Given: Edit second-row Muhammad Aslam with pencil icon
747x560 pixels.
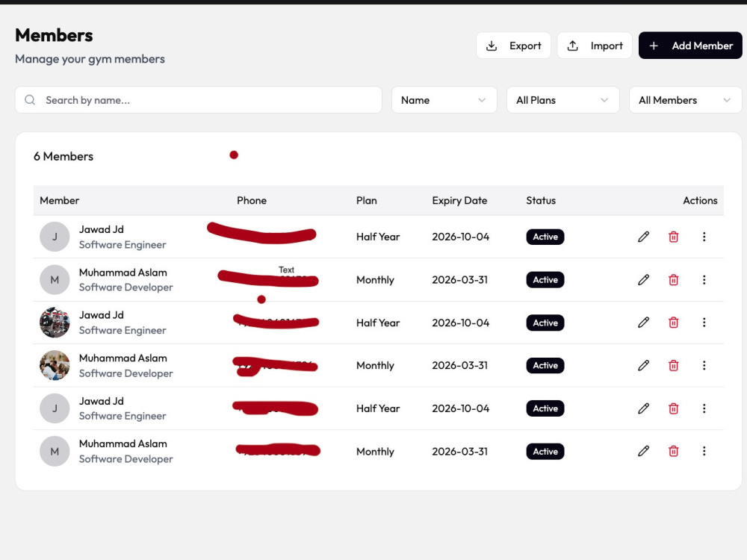Looking at the screenshot, I should pyautogui.click(x=643, y=279).
